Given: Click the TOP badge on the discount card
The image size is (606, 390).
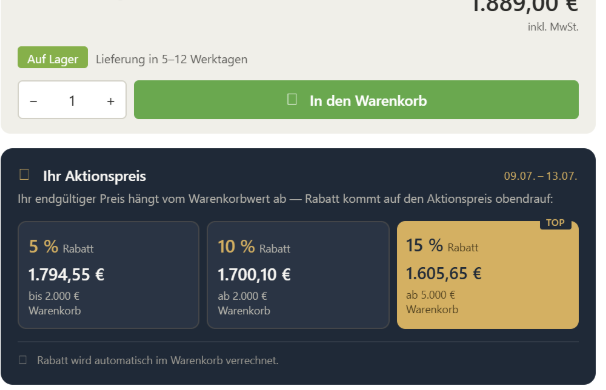Looking at the screenshot, I should coord(555,223).
